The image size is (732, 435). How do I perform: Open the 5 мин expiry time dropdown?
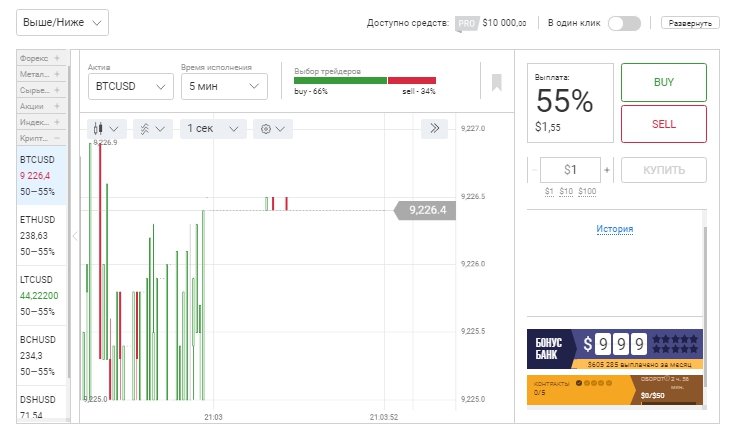coord(224,87)
